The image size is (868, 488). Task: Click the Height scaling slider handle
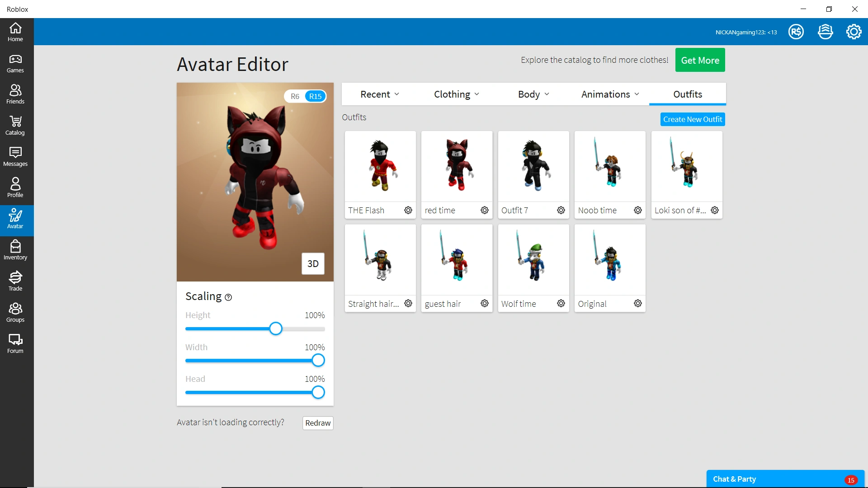pyautogui.click(x=276, y=328)
